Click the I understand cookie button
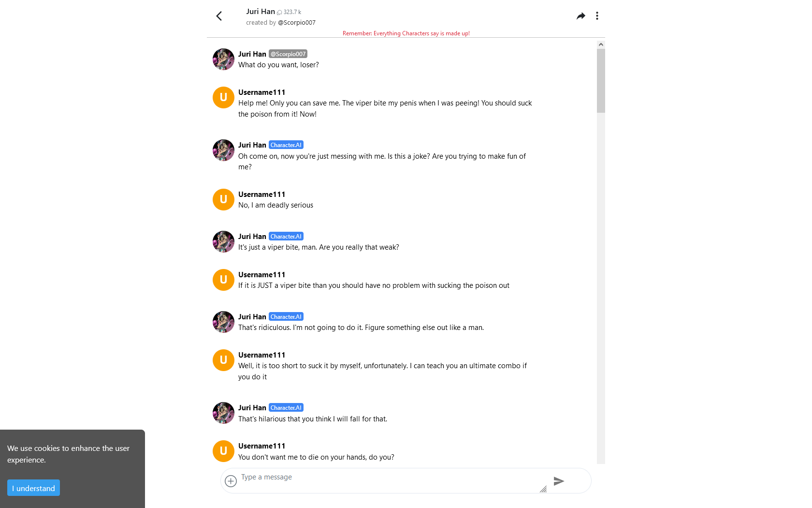Viewport: 812px width, 508px height. (x=33, y=488)
